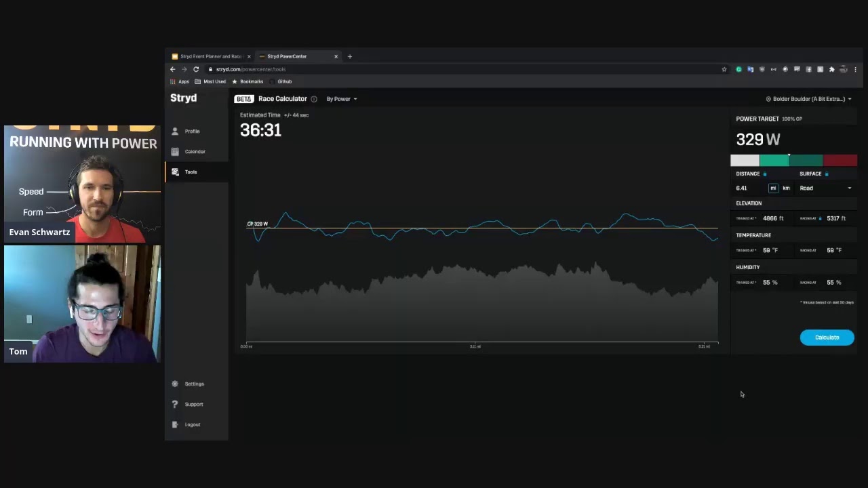Open the Most Used bookmarks folder
This screenshot has width=868, height=488.
click(x=210, y=81)
